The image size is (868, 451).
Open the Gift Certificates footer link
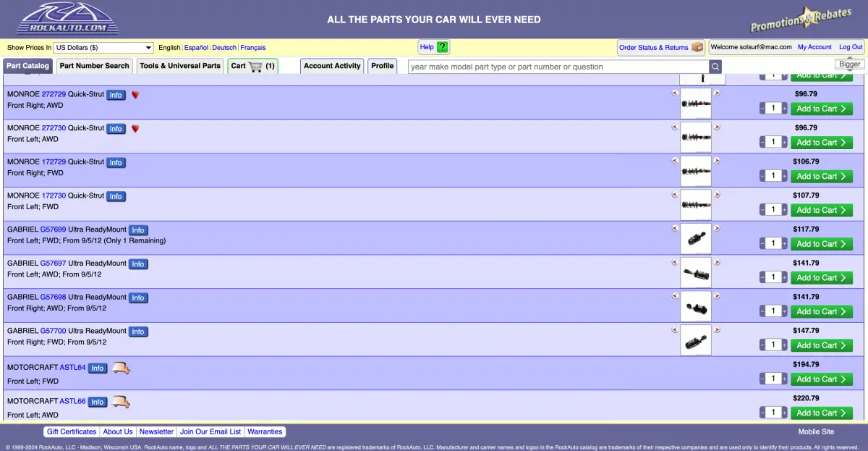click(71, 432)
